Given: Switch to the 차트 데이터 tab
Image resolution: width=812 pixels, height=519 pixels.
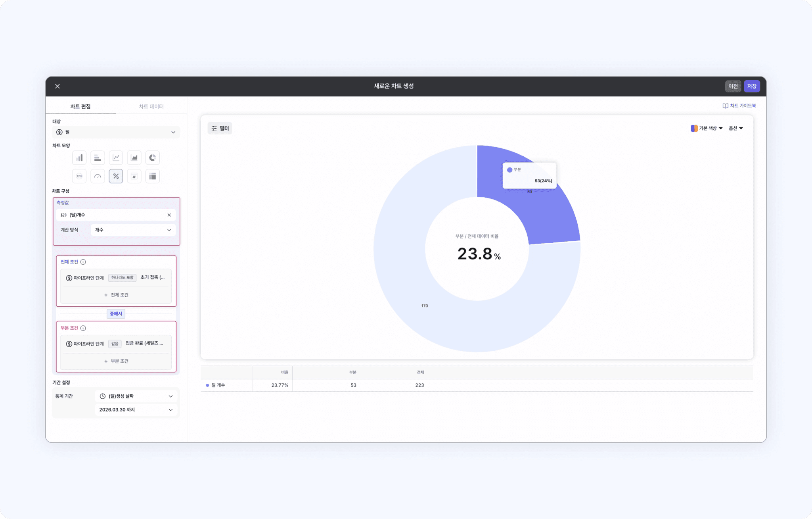Looking at the screenshot, I should 151,106.
